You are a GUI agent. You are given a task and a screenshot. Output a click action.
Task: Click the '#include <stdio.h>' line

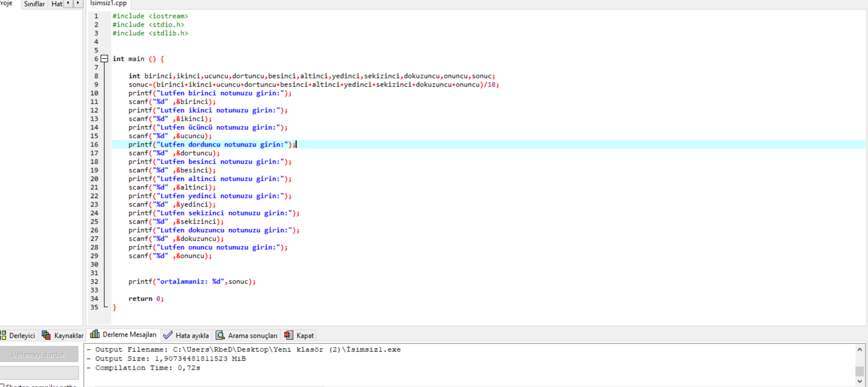tap(148, 25)
